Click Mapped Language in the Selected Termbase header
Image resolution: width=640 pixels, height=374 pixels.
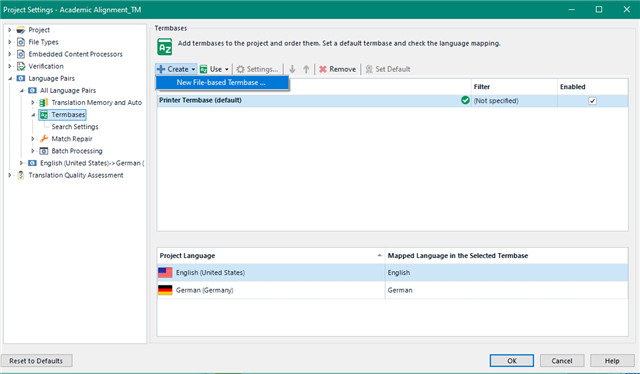pyautogui.click(x=506, y=256)
